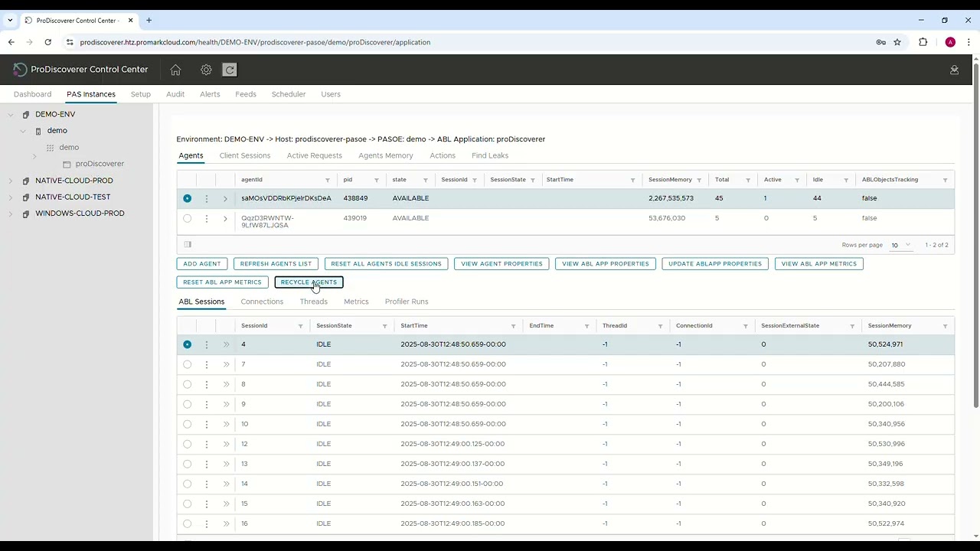Viewport: 980px width, 551px height.
Task: Collapse the demo host tree node
Action: pyautogui.click(x=23, y=131)
